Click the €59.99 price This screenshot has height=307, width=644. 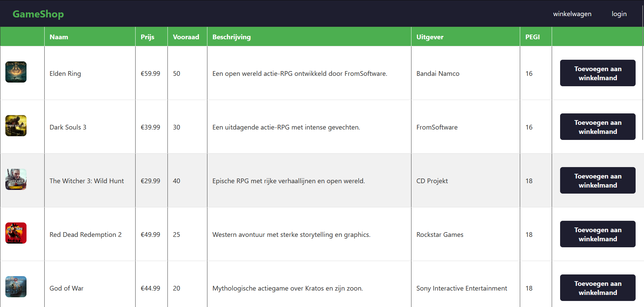150,73
